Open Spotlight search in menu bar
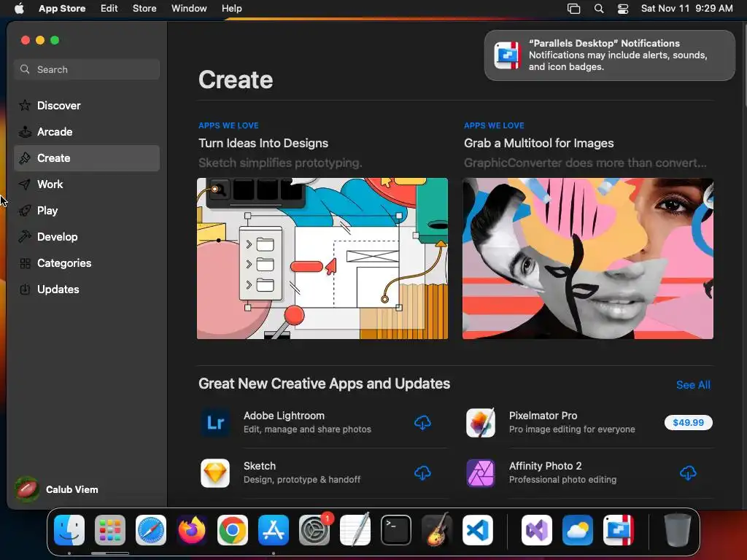The height and width of the screenshot is (560, 747). (x=599, y=9)
